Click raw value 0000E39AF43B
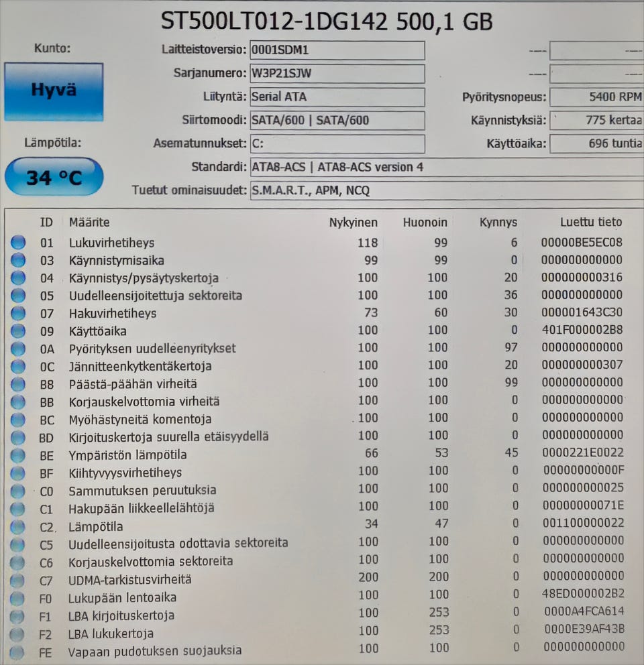This screenshot has width=644, height=665. click(x=584, y=629)
